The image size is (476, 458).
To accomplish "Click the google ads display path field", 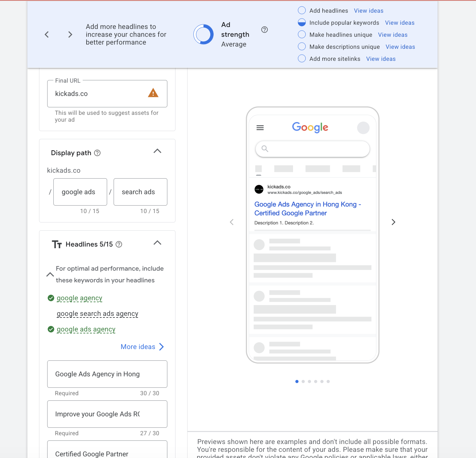I will [80, 192].
